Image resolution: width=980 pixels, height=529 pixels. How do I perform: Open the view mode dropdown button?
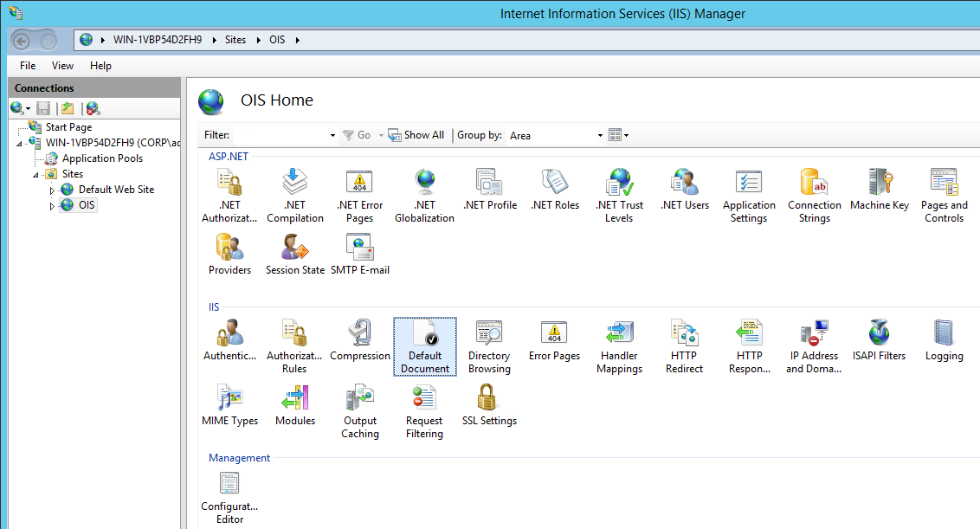point(619,135)
